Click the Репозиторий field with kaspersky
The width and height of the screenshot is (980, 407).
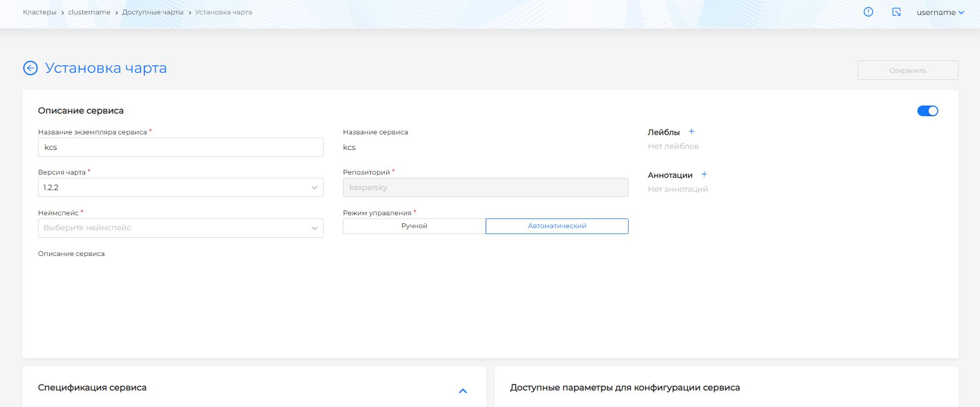(485, 187)
